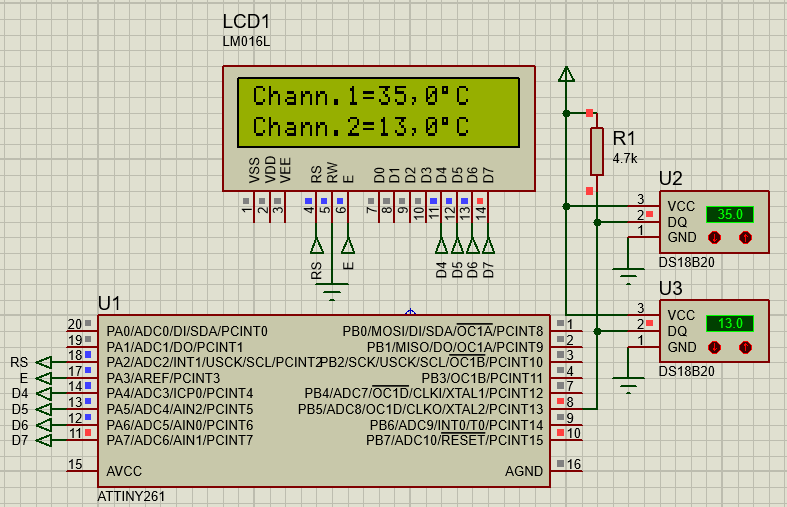
Task: Click the LM016L part label
Action: coord(246,42)
